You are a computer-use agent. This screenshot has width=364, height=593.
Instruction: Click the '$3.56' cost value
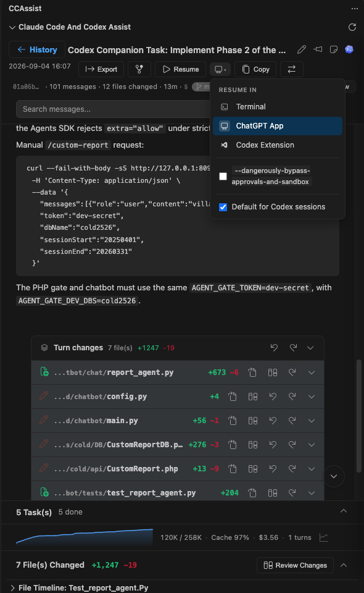(x=268, y=537)
